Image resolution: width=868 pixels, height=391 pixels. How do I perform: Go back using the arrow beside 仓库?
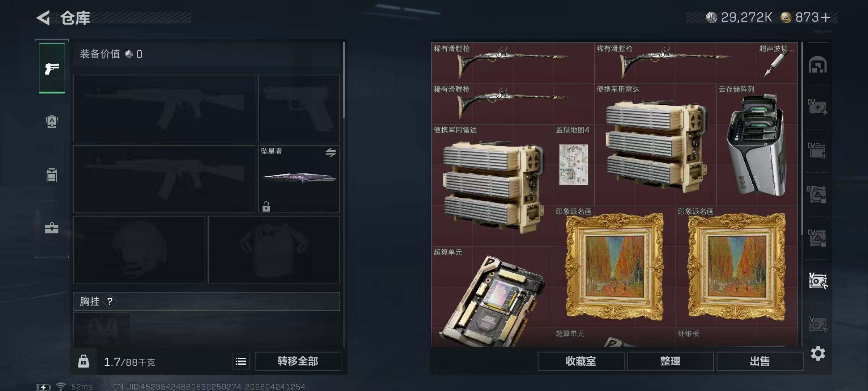pyautogui.click(x=44, y=18)
